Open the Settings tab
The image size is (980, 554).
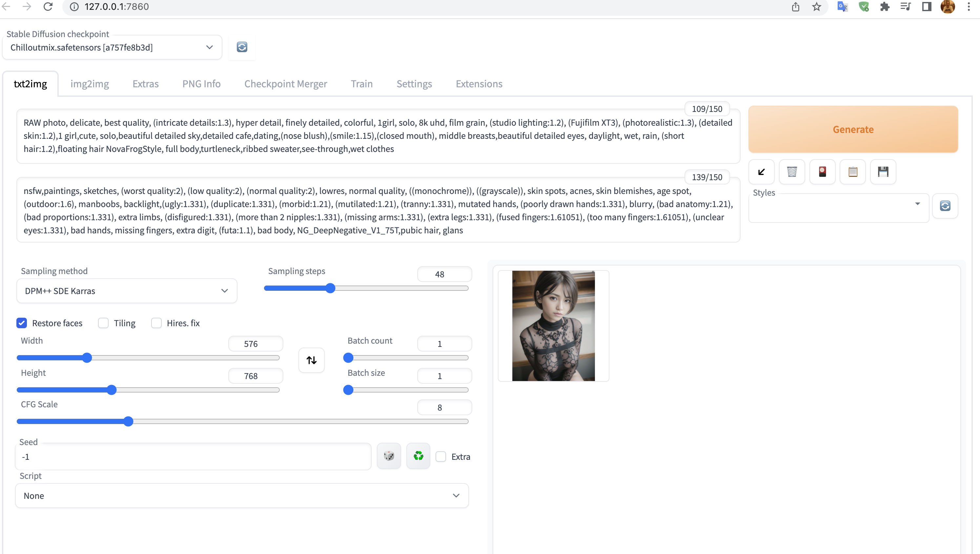[x=414, y=84]
